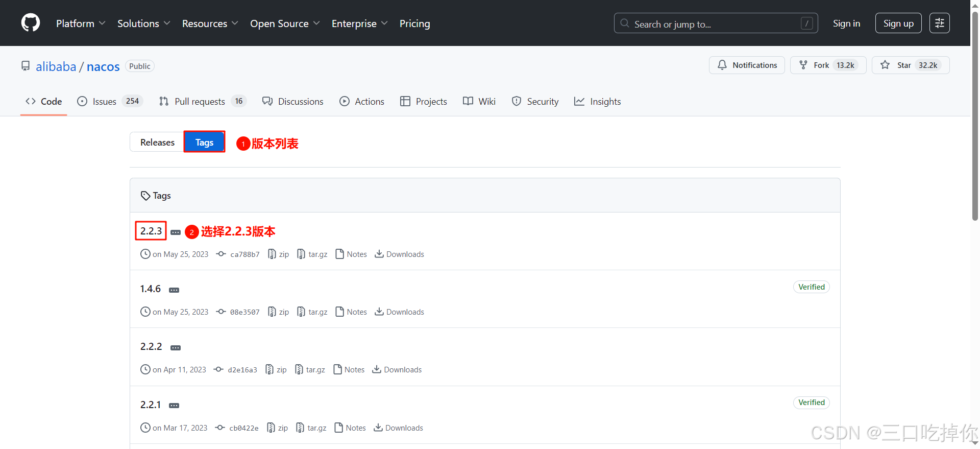Open commit d2e16a3

coord(235,369)
